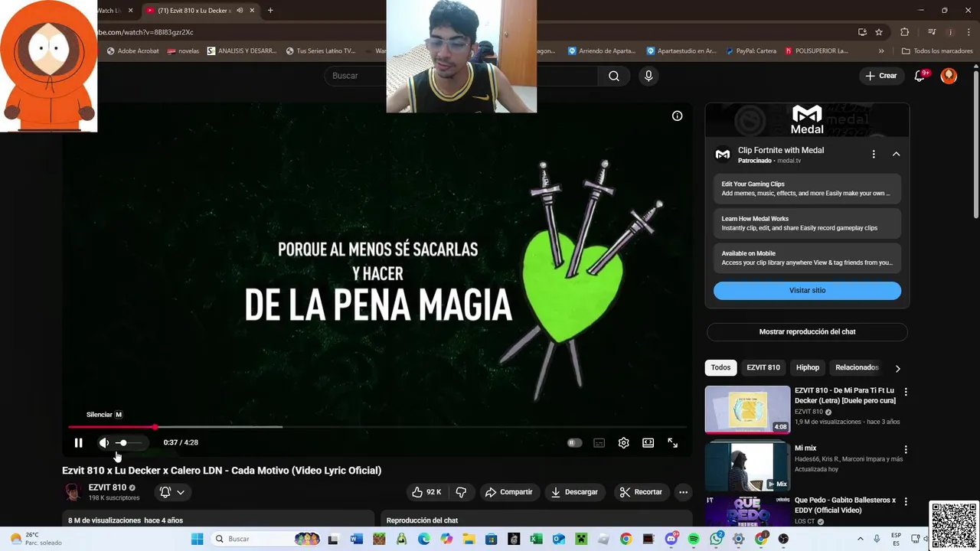Open the Mi mix playlist thumbnail
Screen dimensions: 980x551
747,467
